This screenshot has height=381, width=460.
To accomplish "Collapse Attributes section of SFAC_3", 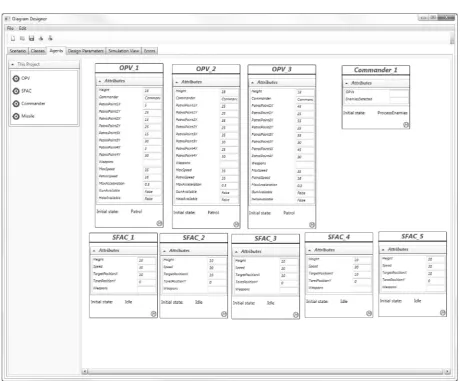I will click(236, 252).
